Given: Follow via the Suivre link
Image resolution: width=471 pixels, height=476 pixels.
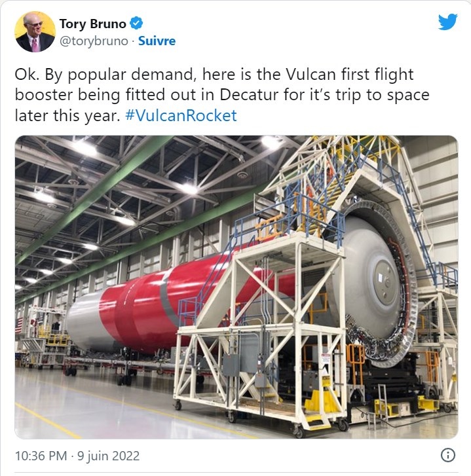Looking at the screenshot, I should (157, 41).
